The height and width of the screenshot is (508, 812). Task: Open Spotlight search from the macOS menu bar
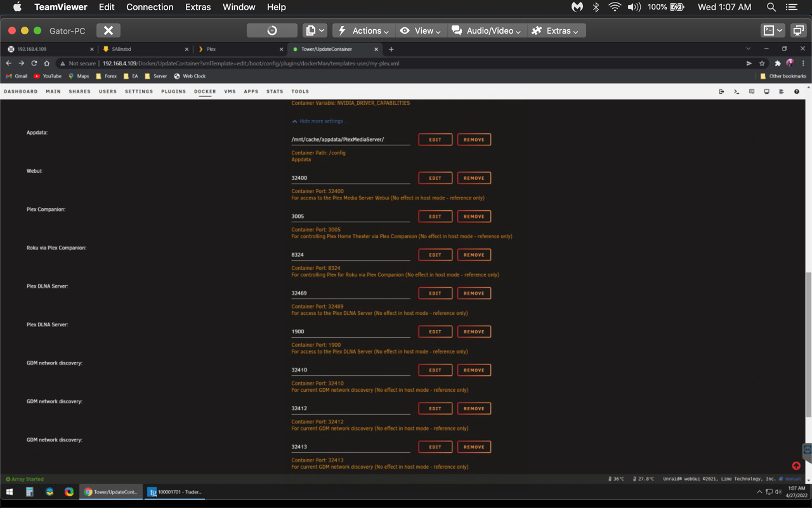point(771,7)
